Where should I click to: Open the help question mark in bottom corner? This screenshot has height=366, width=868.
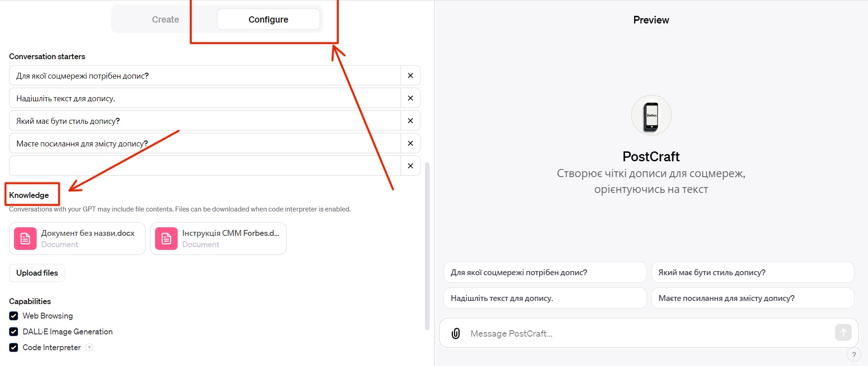tap(854, 355)
